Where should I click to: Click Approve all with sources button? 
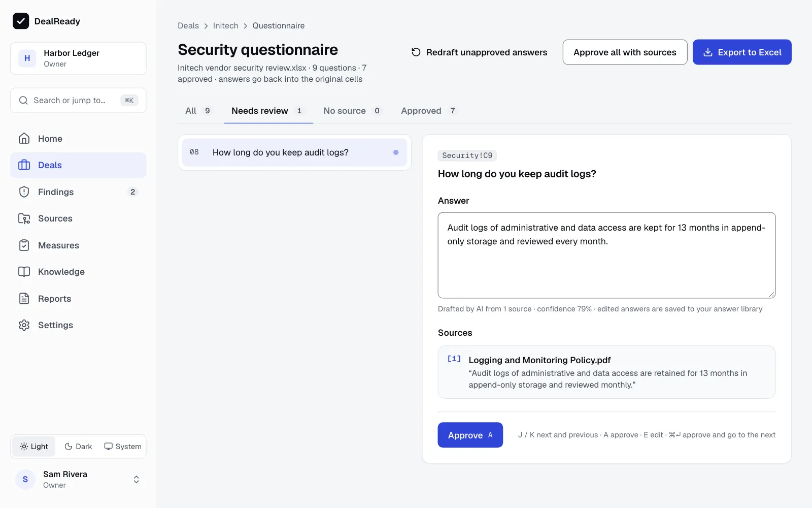[x=625, y=52]
